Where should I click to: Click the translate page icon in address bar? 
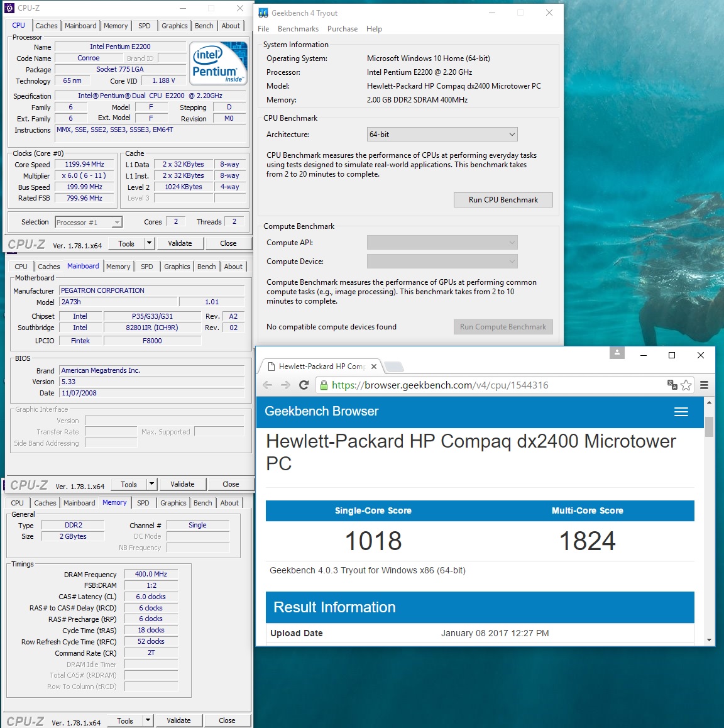pos(672,384)
